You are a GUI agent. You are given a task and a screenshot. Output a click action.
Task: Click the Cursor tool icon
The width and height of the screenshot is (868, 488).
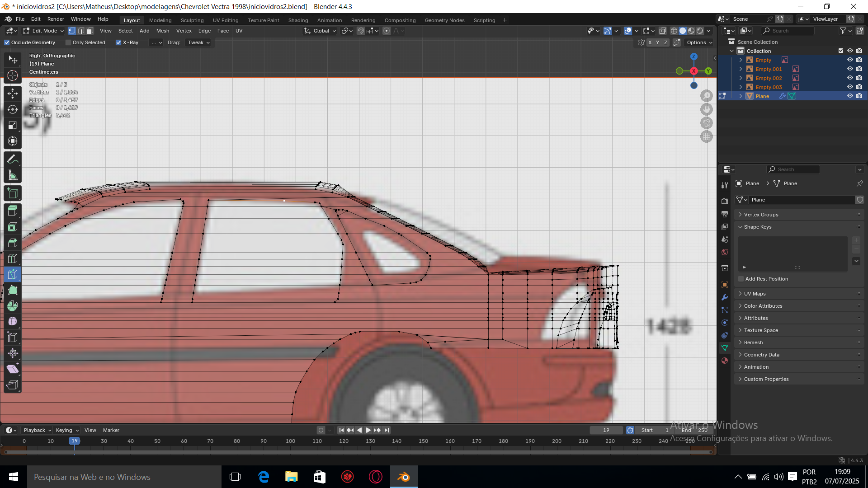click(x=13, y=75)
